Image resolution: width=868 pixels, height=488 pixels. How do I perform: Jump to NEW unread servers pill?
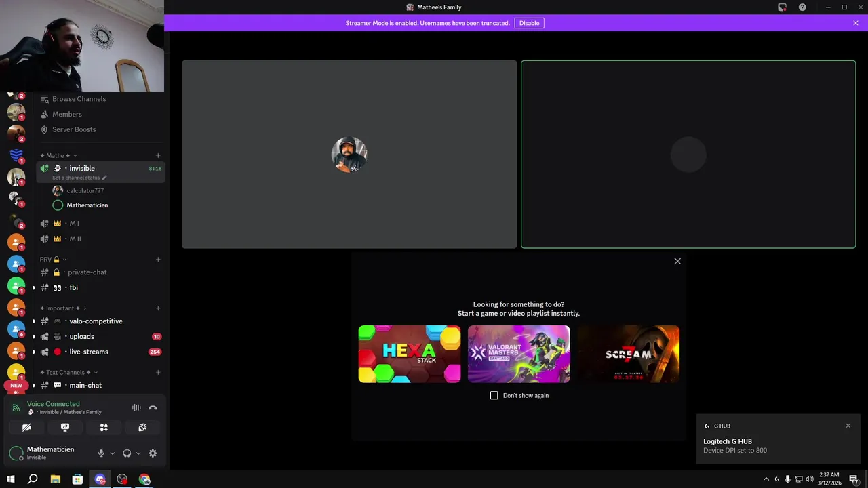[x=16, y=385]
